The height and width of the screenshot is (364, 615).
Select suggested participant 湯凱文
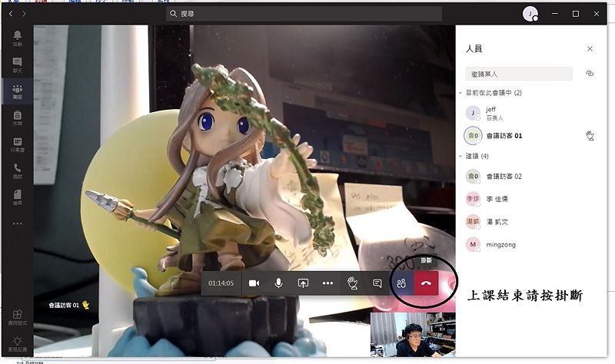click(530, 222)
